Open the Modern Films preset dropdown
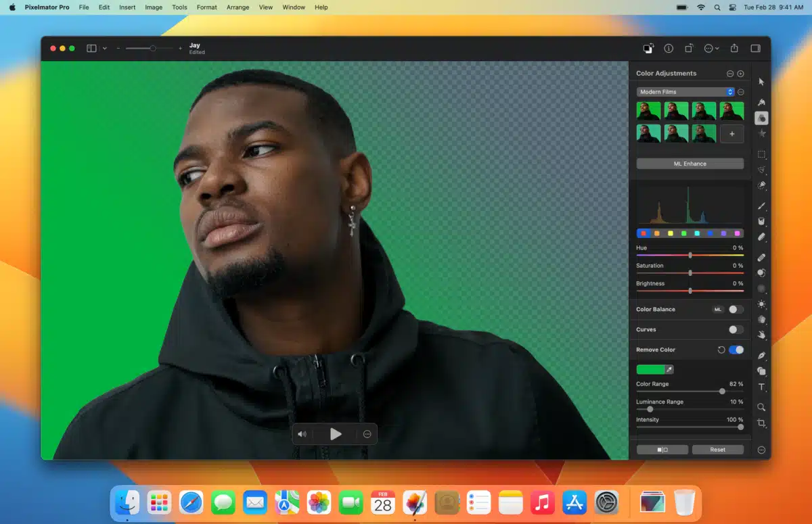812x524 pixels. pos(686,92)
